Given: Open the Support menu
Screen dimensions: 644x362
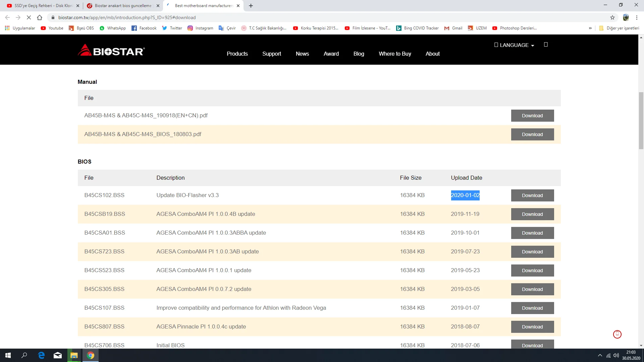Looking at the screenshot, I should [271, 54].
